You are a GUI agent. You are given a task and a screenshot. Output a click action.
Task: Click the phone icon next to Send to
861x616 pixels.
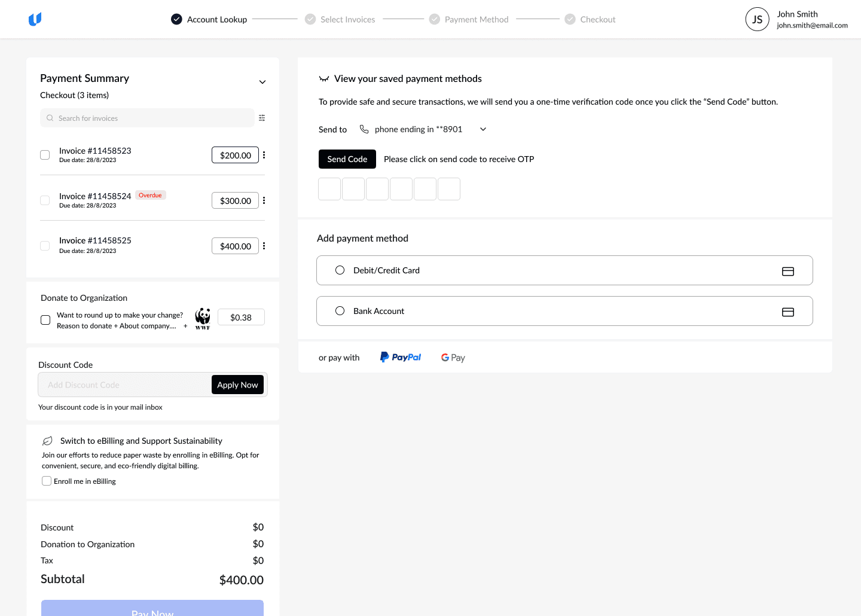click(x=364, y=129)
